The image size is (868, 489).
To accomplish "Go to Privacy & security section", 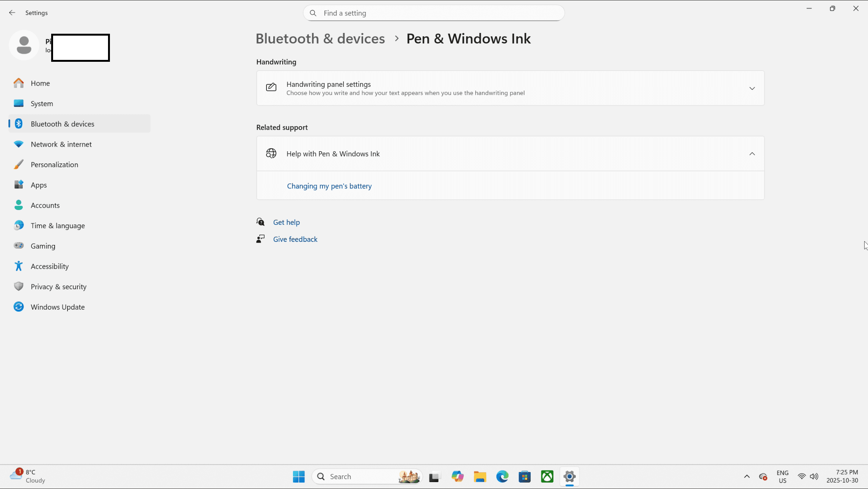I will [x=58, y=287].
